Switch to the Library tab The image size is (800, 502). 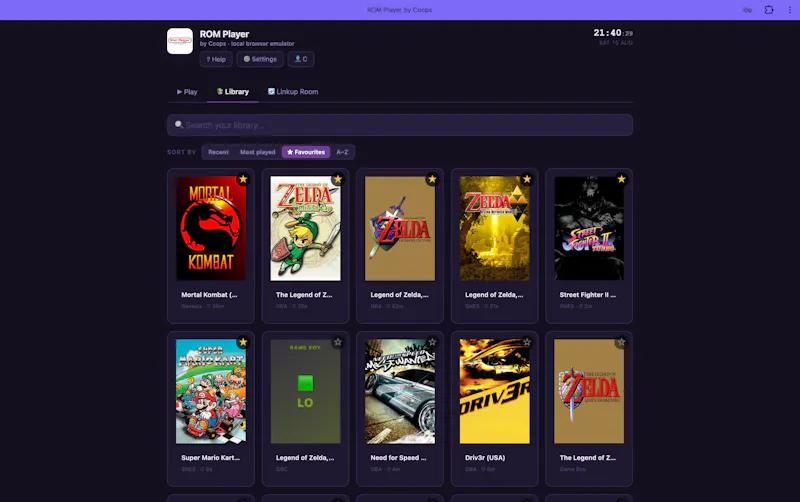pos(233,92)
